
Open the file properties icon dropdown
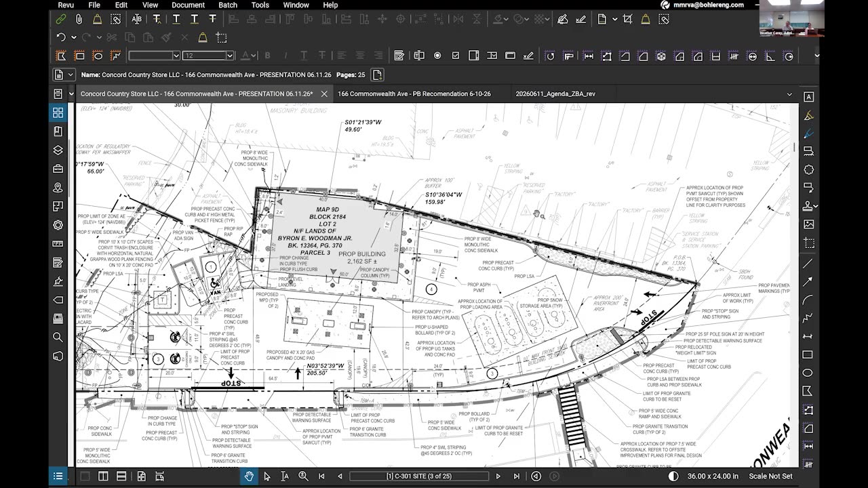(x=63, y=75)
